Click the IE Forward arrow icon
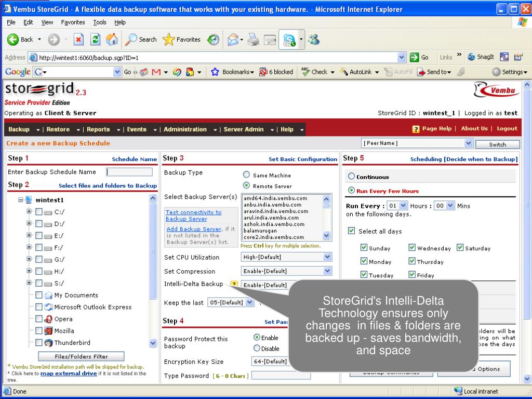Screen dimensions: 532x399 pos(54,39)
